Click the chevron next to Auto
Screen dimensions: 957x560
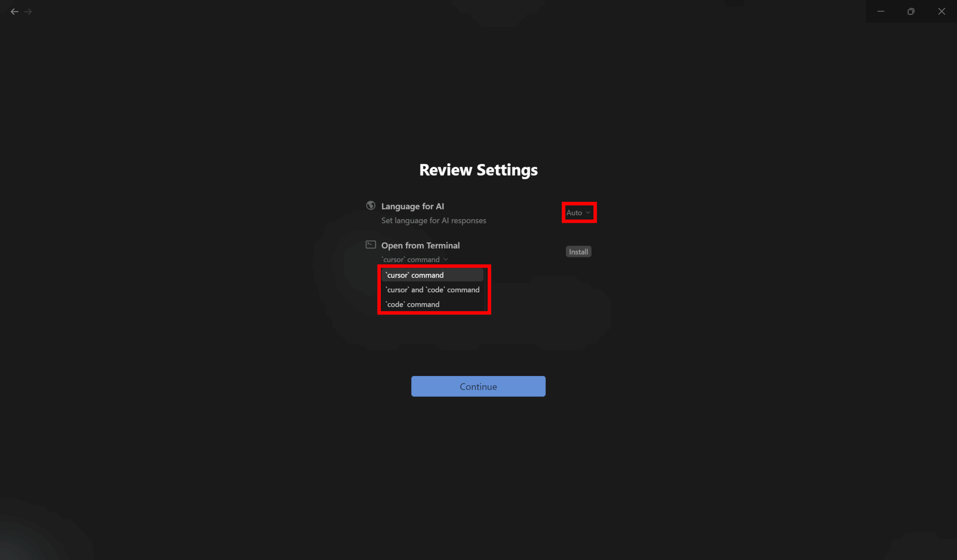[588, 213]
